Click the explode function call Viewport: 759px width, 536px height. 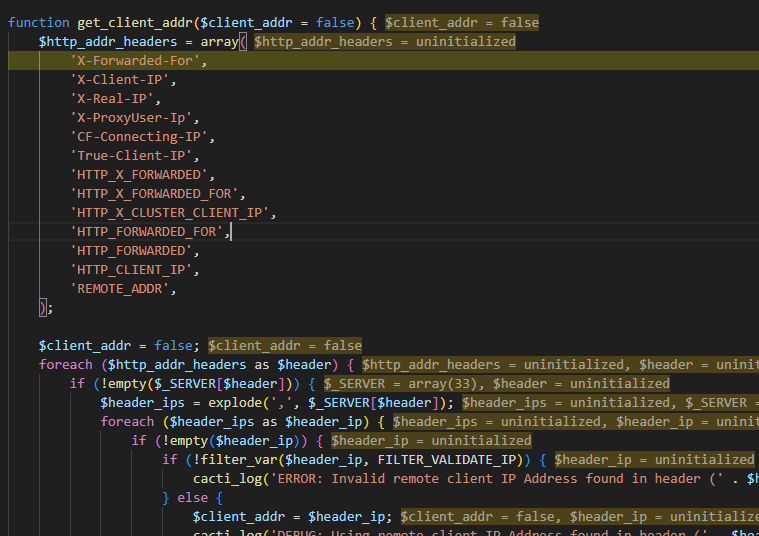(235, 403)
